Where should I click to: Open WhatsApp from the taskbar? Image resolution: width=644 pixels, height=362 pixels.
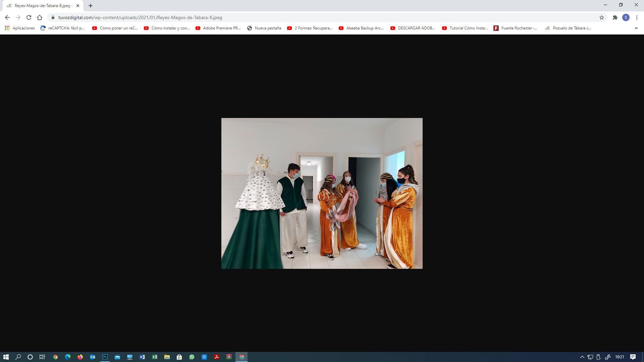192,357
